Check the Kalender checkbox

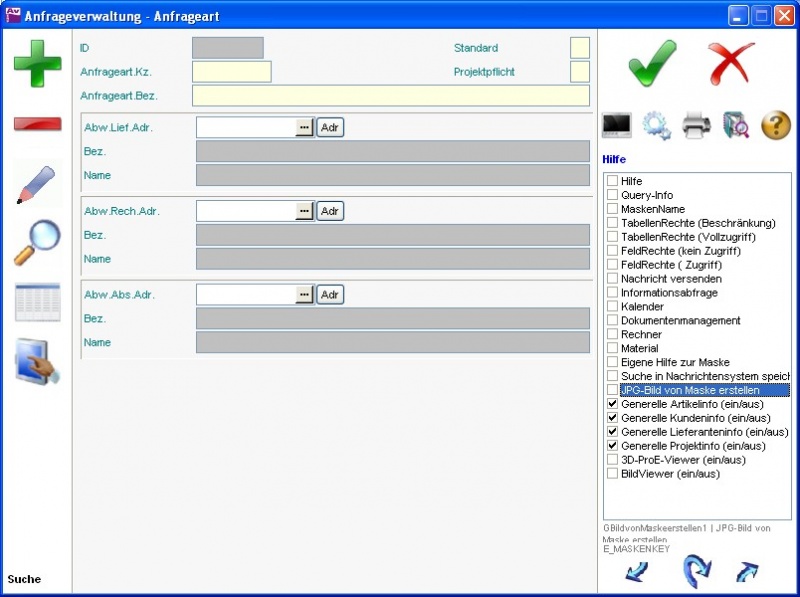coord(612,306)
